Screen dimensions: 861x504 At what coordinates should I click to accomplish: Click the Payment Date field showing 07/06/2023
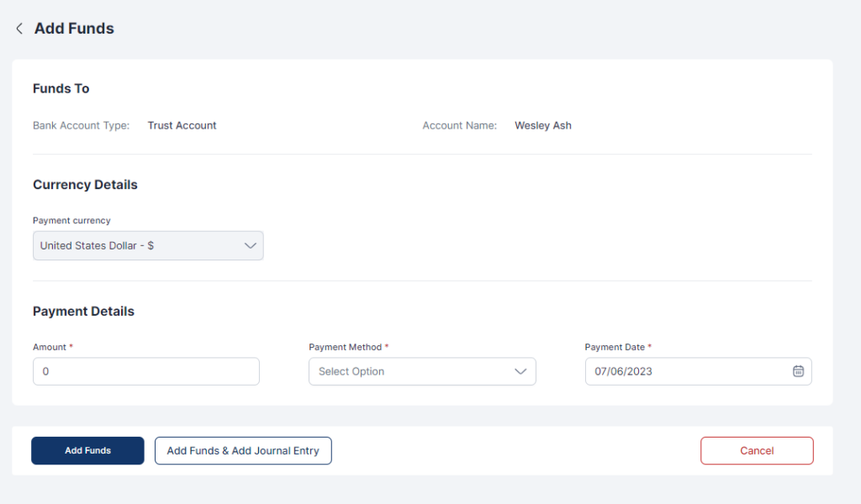(685, 371)
